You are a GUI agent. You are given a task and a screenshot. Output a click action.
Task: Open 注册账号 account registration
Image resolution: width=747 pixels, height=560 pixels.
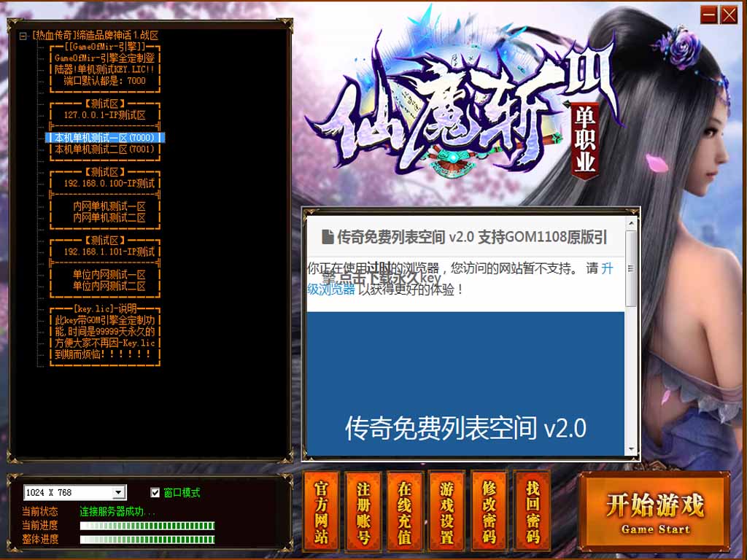coord(363,511)
